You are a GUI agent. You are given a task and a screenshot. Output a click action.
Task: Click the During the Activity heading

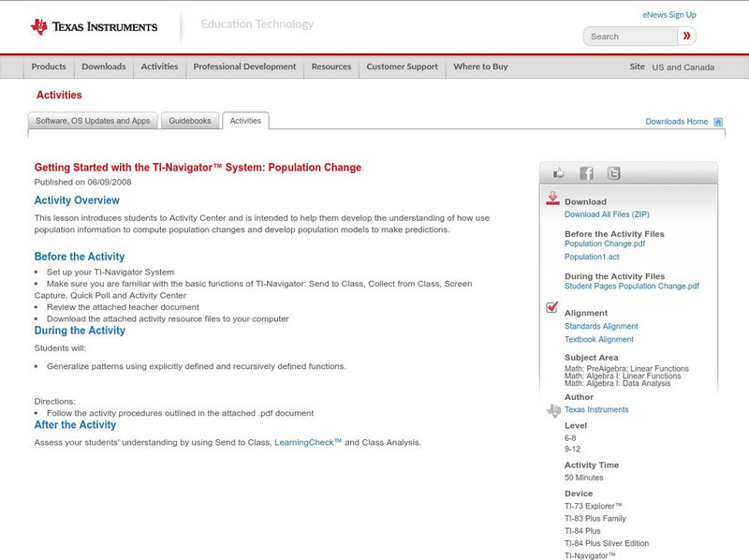[80, 331]
